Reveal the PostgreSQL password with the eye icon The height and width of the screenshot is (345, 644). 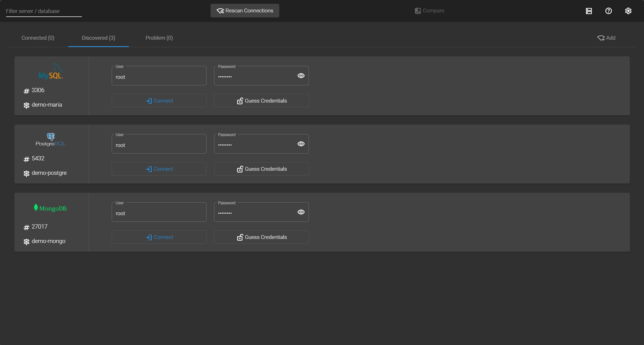click(x=301, y=144)
